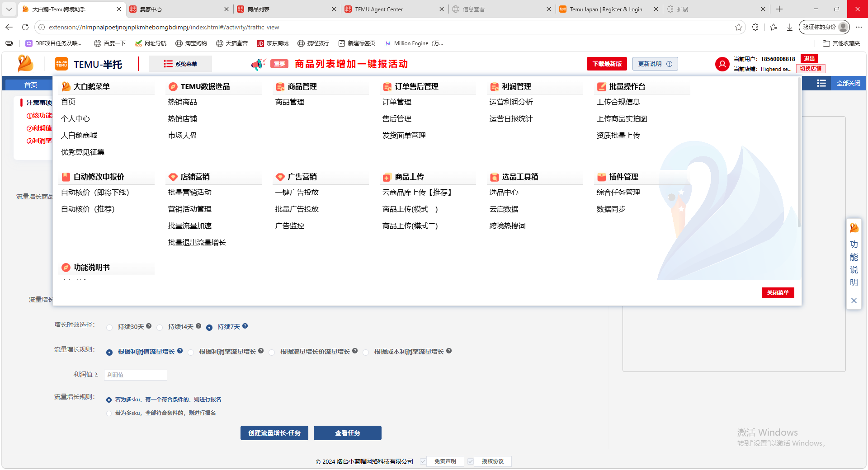Click the help icon beside 根据利润值流量增长
Screen dimensions: 868x470
pyautogui.click(x=180, y=351)
